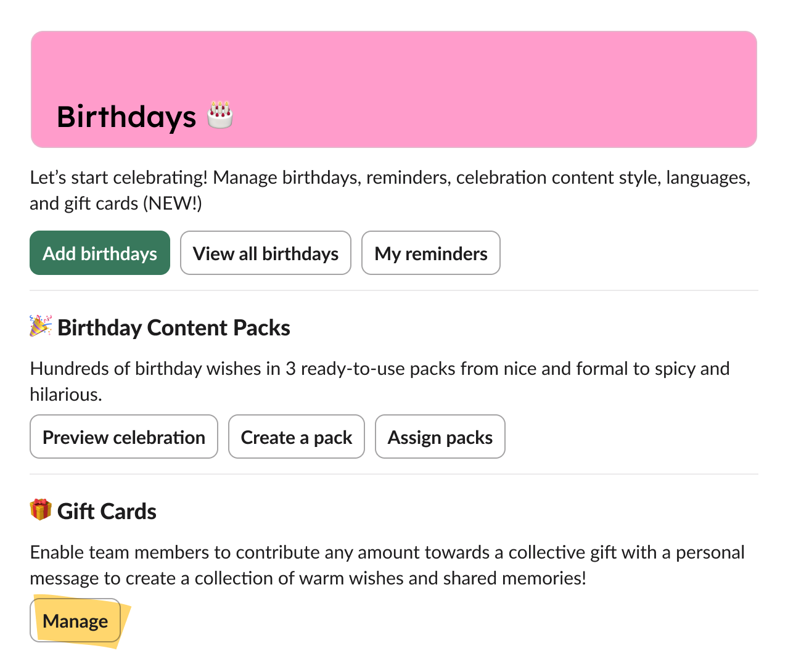Click the highlighted Manage button for Gift Cards
Viewport: 788px width, 672px height.
pyautogui.click(x=75, y=621)
